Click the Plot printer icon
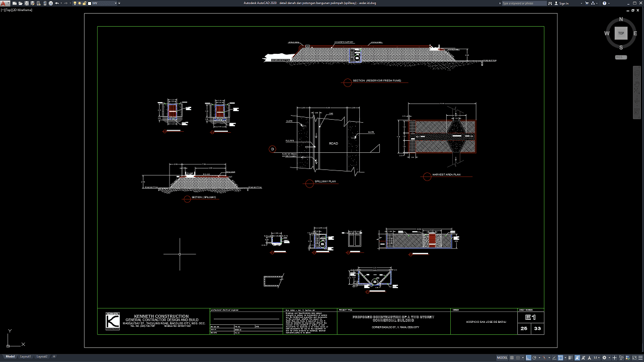The image size is (644, 362). pos(51,3)
